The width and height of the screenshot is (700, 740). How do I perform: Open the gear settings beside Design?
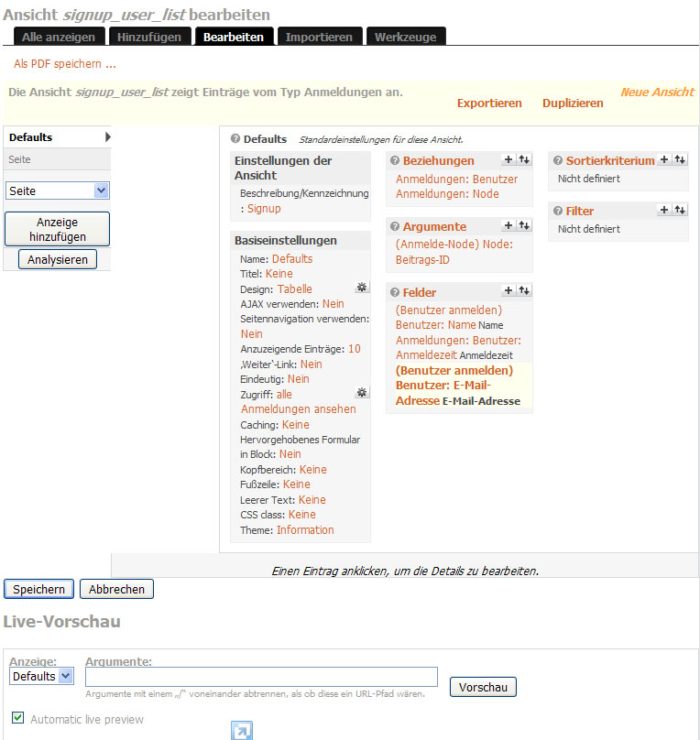pos(362,288)
